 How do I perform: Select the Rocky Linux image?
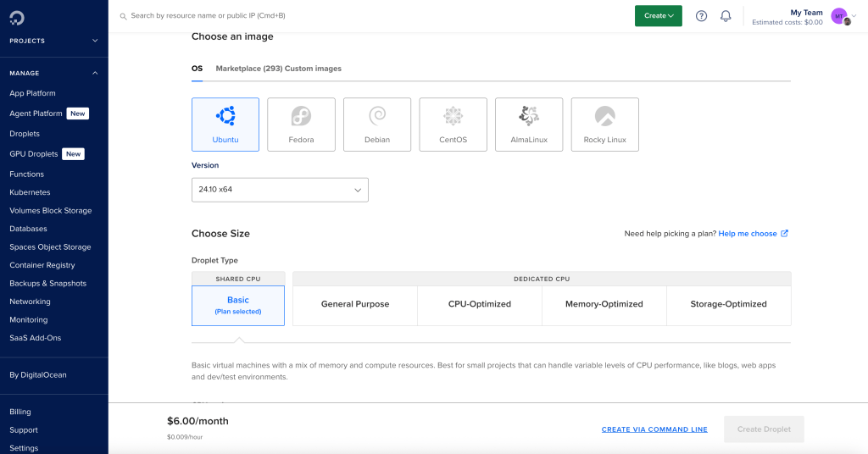pos(604,125)
